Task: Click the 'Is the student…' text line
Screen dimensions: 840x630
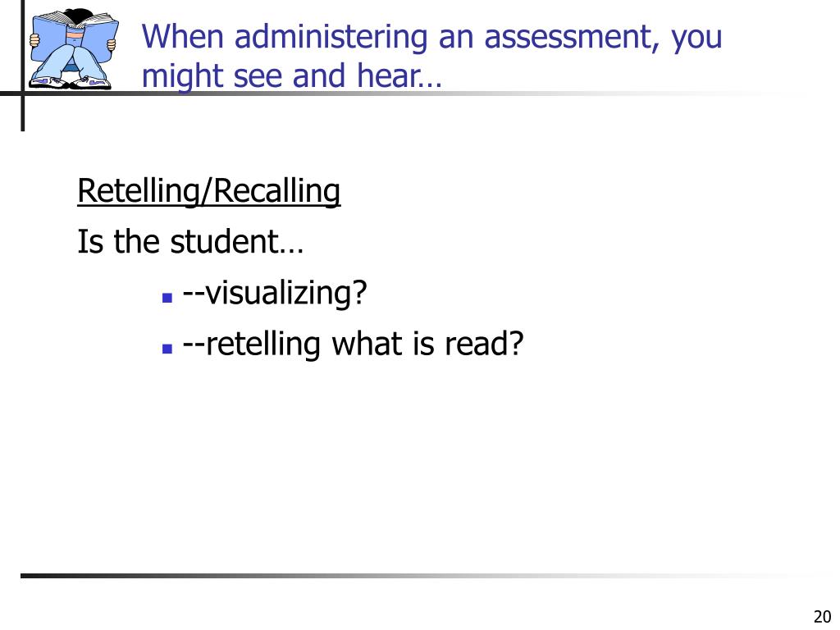Action: pyautogui.click(x=190, y=242)
